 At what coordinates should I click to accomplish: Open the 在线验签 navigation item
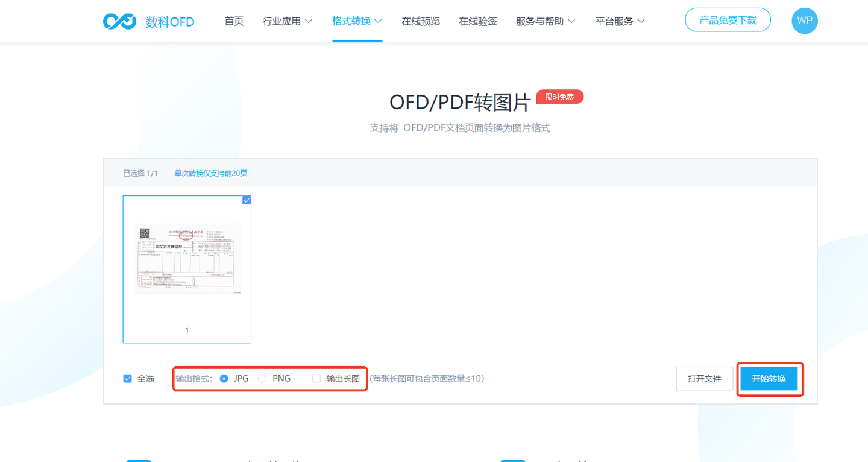pos(477,20)
